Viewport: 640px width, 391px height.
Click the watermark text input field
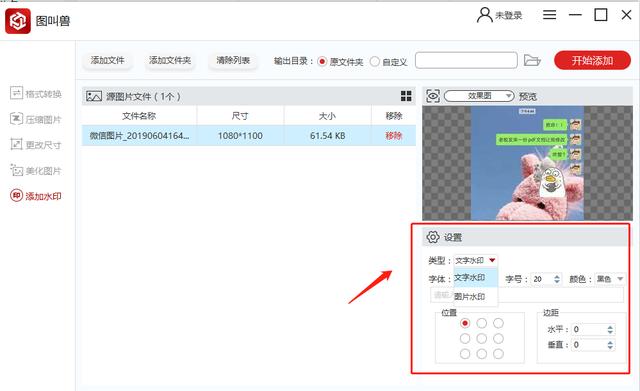527,295
